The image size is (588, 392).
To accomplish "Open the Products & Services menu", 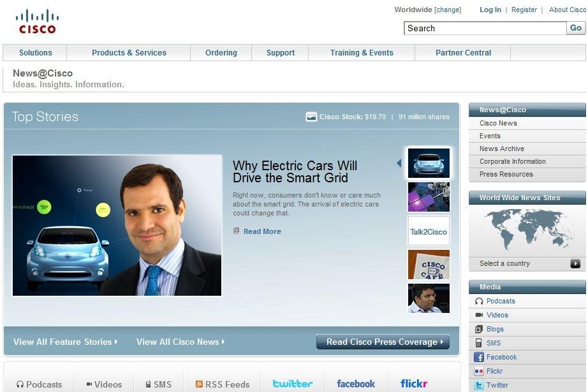I will [x=129, y=53].
